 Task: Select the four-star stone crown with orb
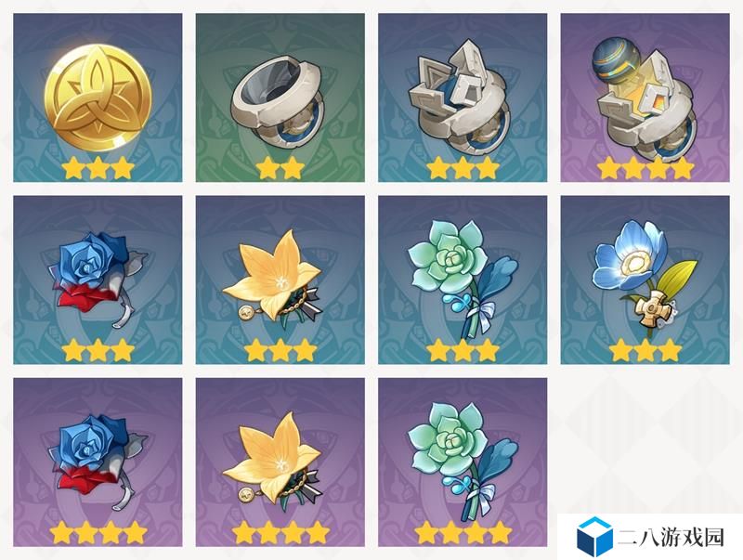click(645, 98)
